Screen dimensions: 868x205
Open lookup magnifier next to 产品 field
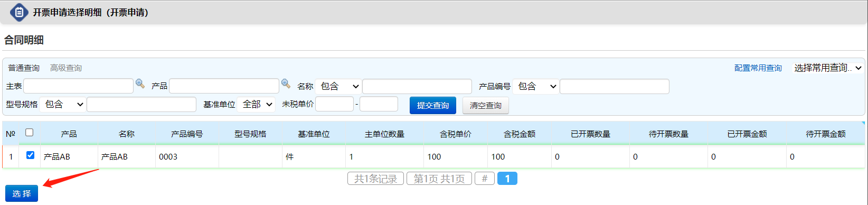[x=286, y=83]
